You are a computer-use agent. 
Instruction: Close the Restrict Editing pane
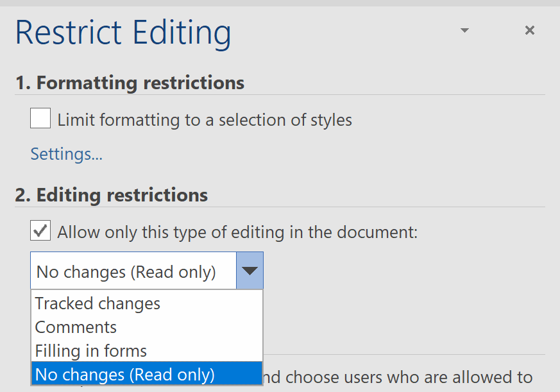coord(529,30)
